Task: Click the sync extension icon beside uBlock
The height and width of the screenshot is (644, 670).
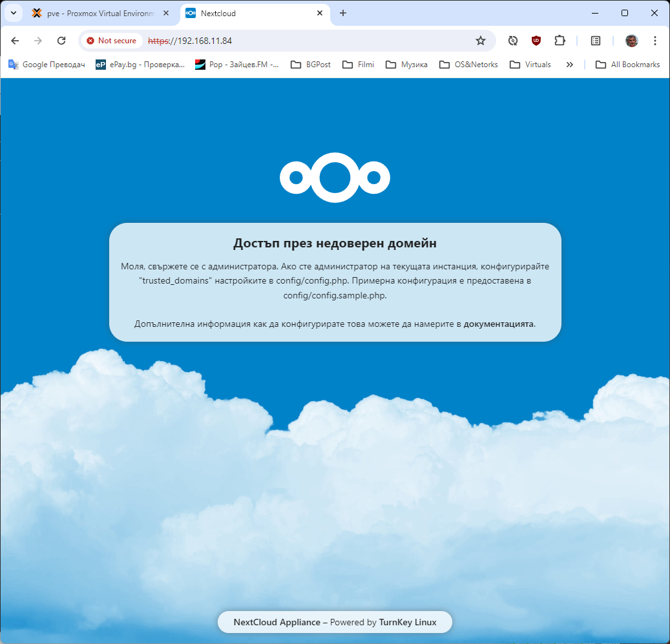Action: click(x=513, y=41)
